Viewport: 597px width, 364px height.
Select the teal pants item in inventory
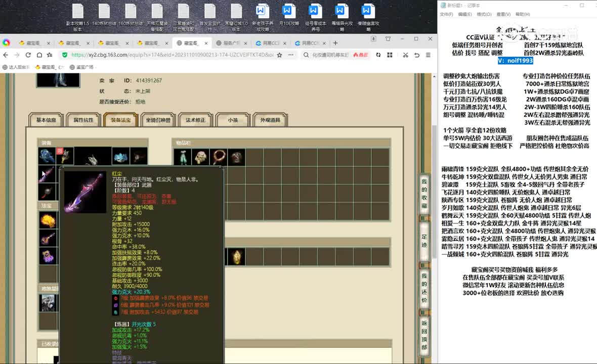183,157
